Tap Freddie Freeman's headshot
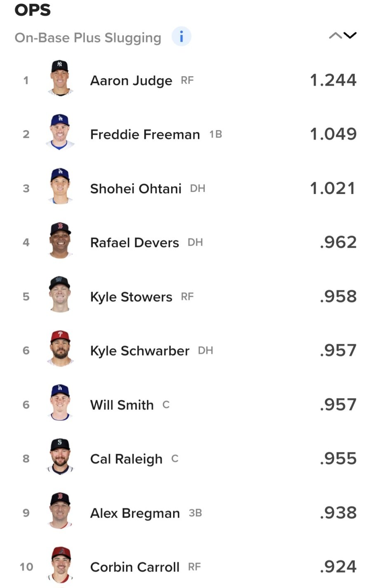The width and height of the screenshot is (371, 588). coord(60,132)
